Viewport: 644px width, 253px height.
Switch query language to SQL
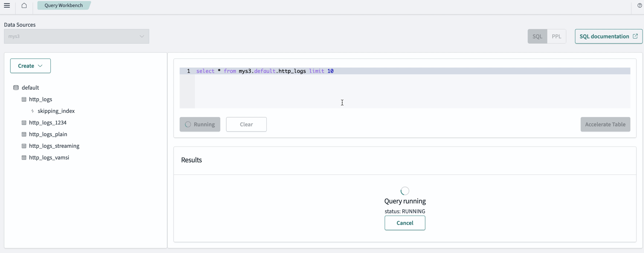point(537,36)
